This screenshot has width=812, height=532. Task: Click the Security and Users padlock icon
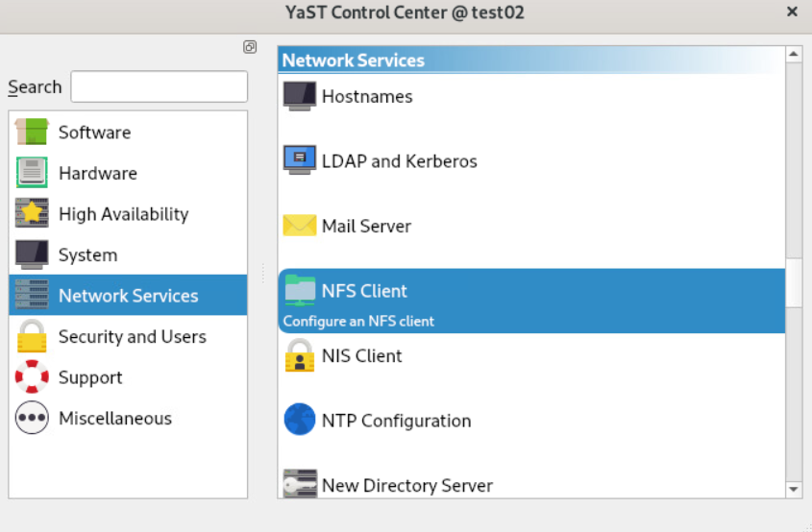click(x=32, y=336)
